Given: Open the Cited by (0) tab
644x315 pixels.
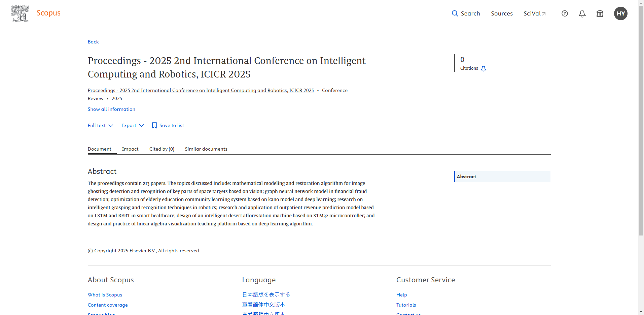Looking at the screenshot, I should tap(162, 149).
